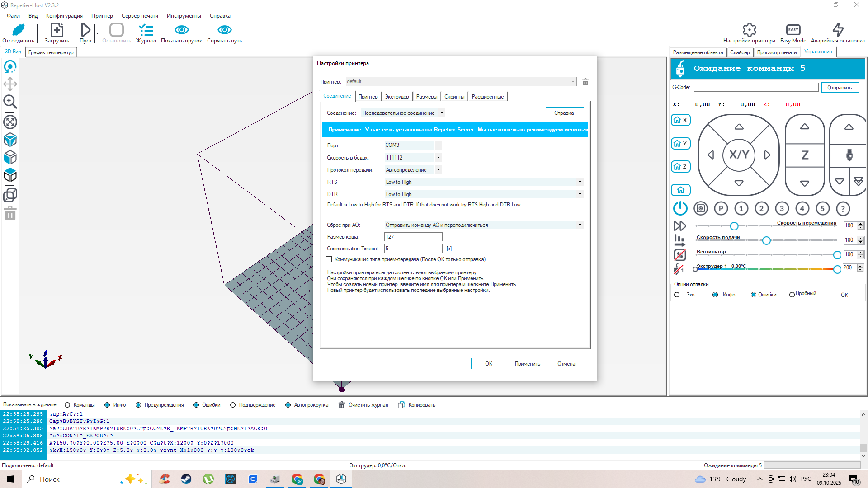Image resolution: width=868 pixels, height=488 pixels.
Task: Expand the RTS Low to High dropdown
Action: [580, 182]
